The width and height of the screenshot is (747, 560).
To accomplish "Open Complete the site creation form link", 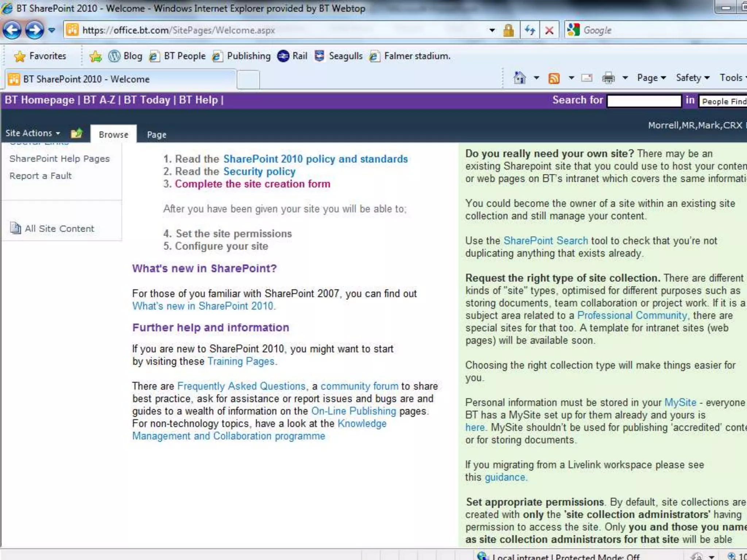I will point(252,184).
